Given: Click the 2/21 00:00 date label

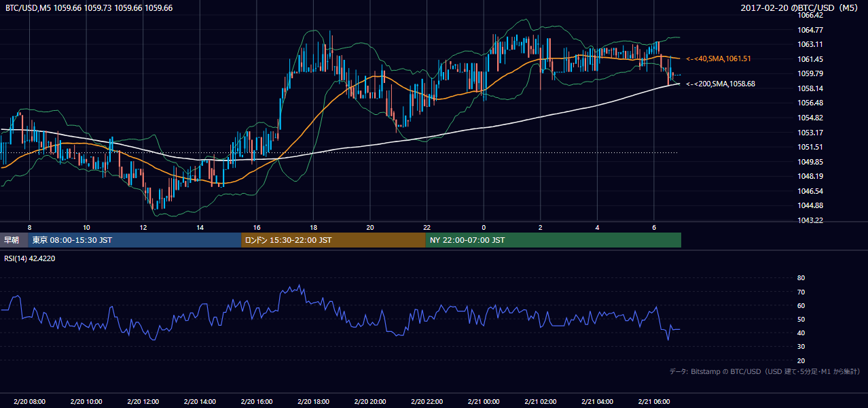Looking at the screenshot, I should click(484, 402).
